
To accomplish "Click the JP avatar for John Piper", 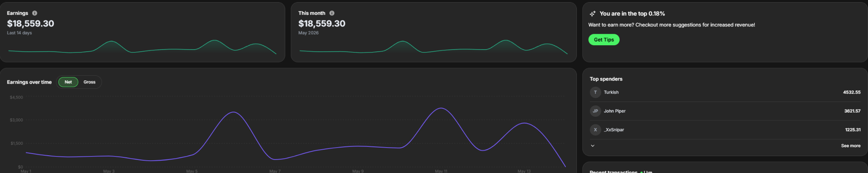I will pyautogui.click(x=595, y=111).
